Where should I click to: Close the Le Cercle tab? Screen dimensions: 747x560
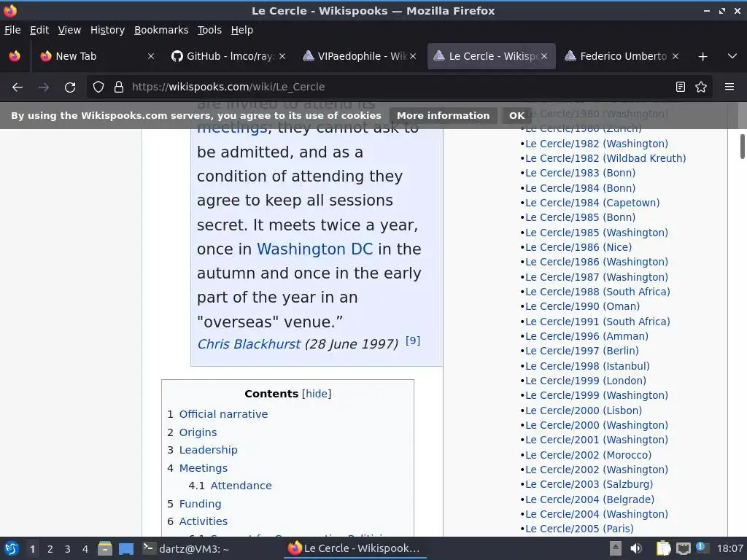coord(544,56)
